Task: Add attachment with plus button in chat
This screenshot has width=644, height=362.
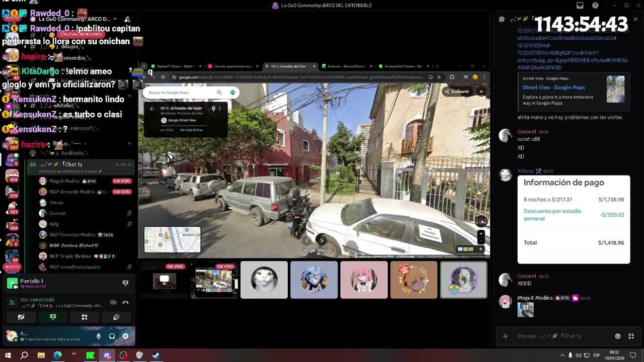Action: click(506, 336)
